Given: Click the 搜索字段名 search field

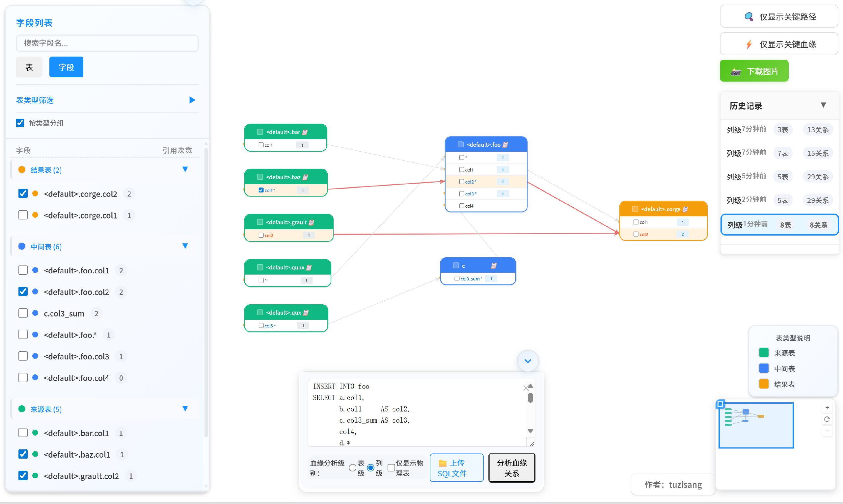Looking at the screenshot, I should [107, 43].
